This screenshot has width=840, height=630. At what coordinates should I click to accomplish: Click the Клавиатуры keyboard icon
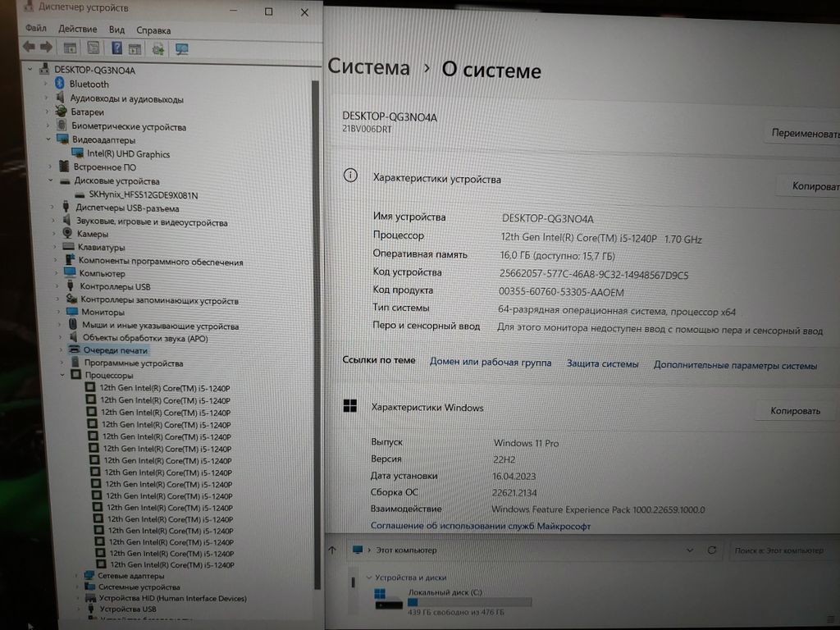pos(68,246)
